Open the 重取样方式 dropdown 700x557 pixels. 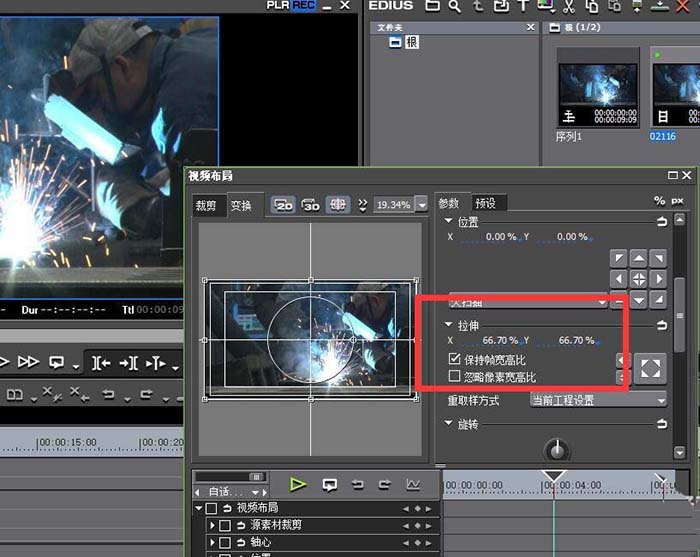598,400
